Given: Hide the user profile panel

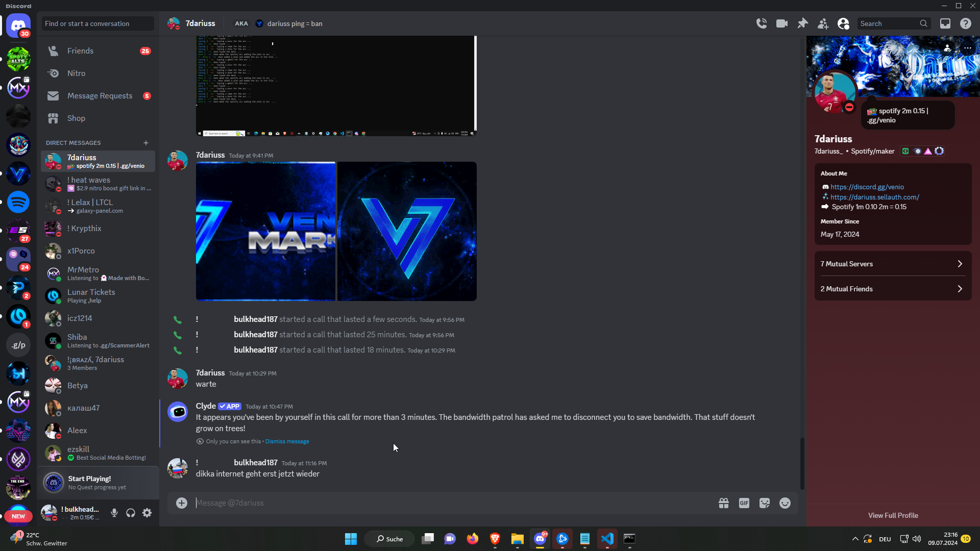Looking at the screenshot, I should coord(843,23).
